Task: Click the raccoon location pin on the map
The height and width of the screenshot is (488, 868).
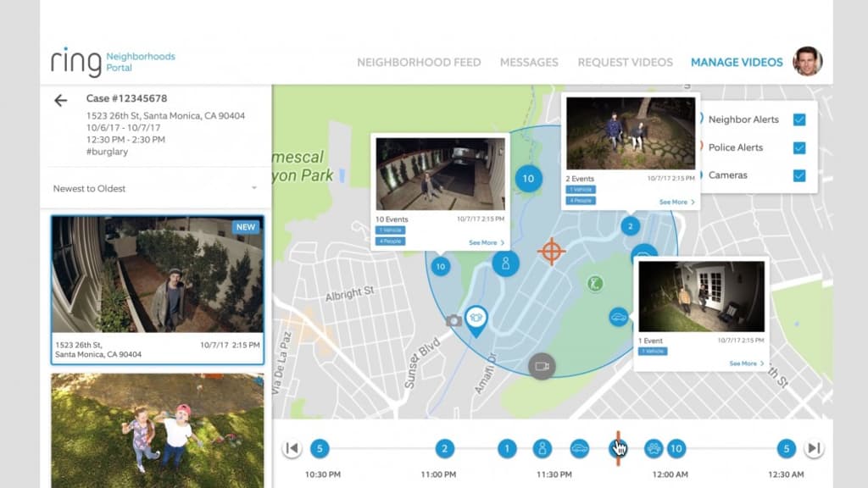Action: click(x=476, y=321)
